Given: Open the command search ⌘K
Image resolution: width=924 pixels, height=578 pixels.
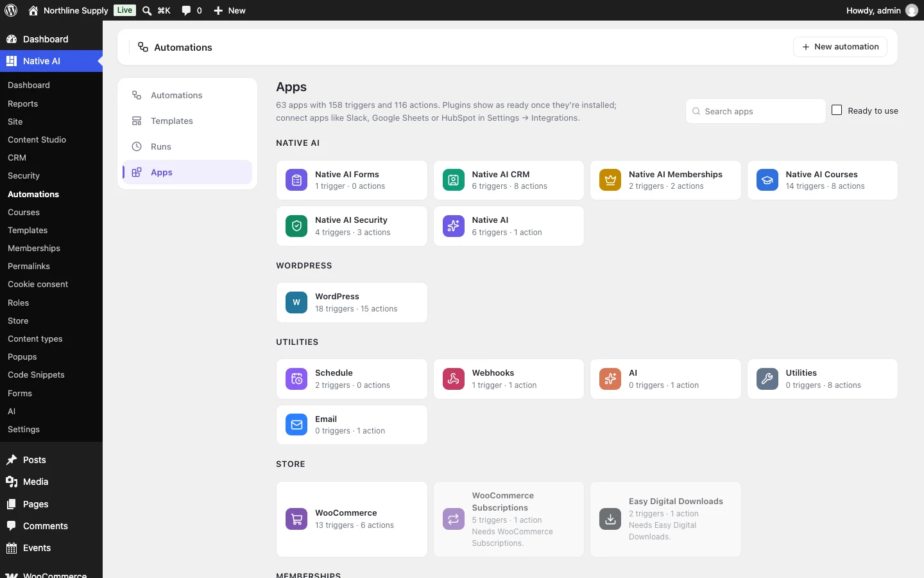Looking at the screenshot, I should click(x=156, y=10).
